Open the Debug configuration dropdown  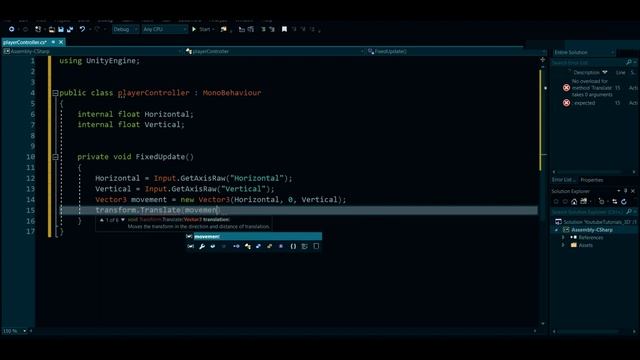coord(125,29)
